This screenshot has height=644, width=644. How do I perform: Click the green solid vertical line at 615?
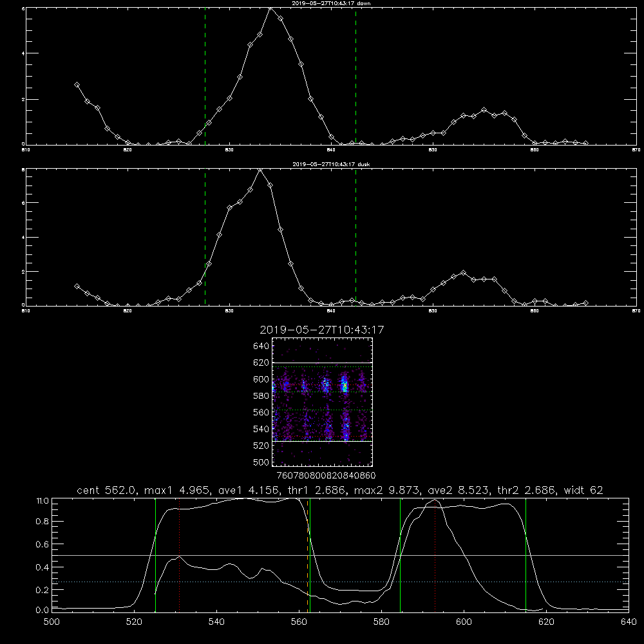click(x=526, y=555)
